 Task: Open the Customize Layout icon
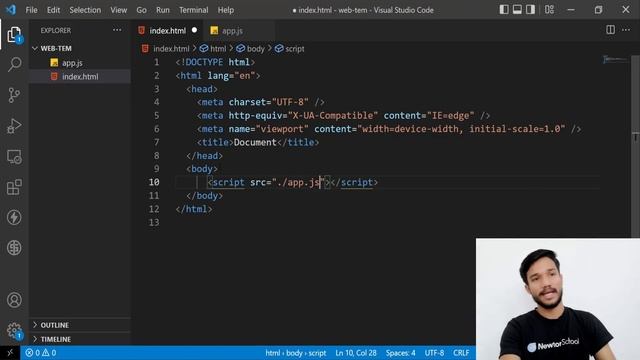point(549,10)
